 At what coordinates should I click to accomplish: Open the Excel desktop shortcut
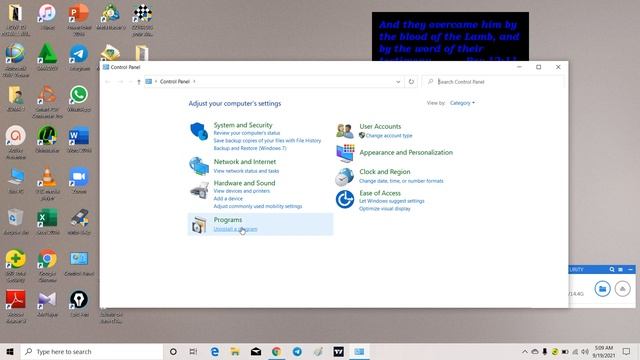[x=47, y=221]
